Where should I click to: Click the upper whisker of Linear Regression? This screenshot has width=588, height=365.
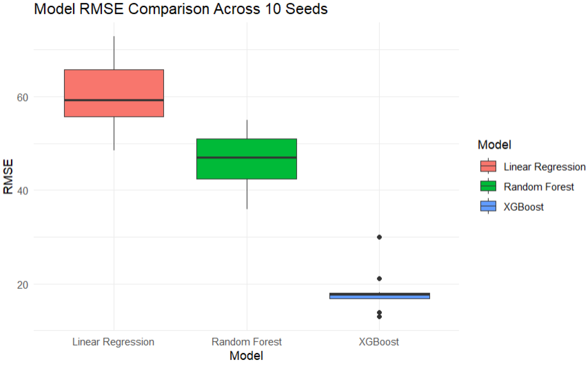(x=114, y=53)
